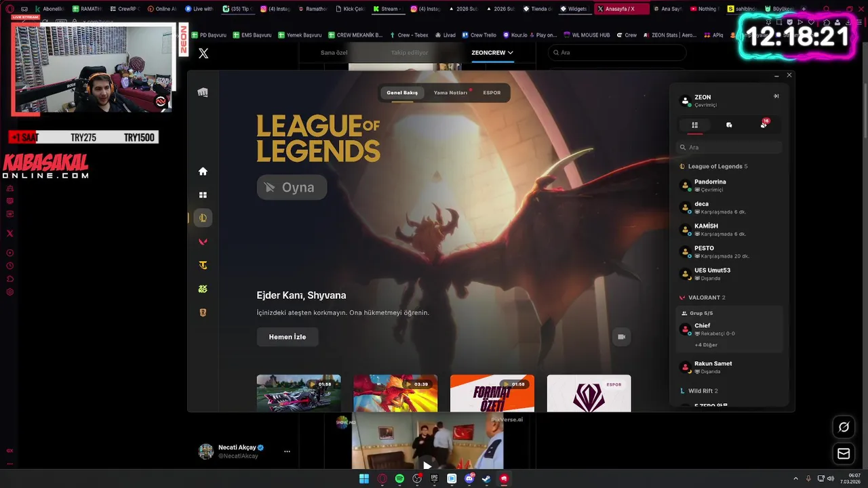The image size is (868, 488).
Task: Open friend requests icon with 16 badge
Action: pyautogui.click(x=764, y=124)
